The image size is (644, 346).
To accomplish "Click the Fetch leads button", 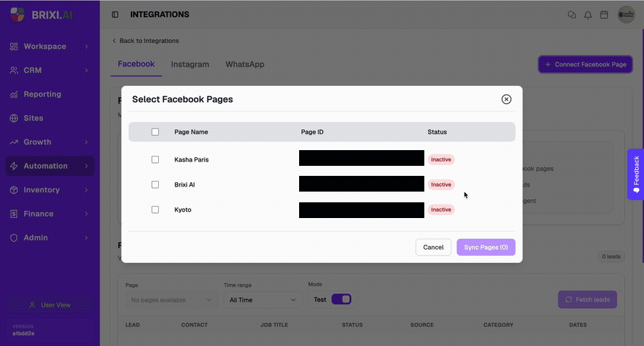I will tap(587, 300).
